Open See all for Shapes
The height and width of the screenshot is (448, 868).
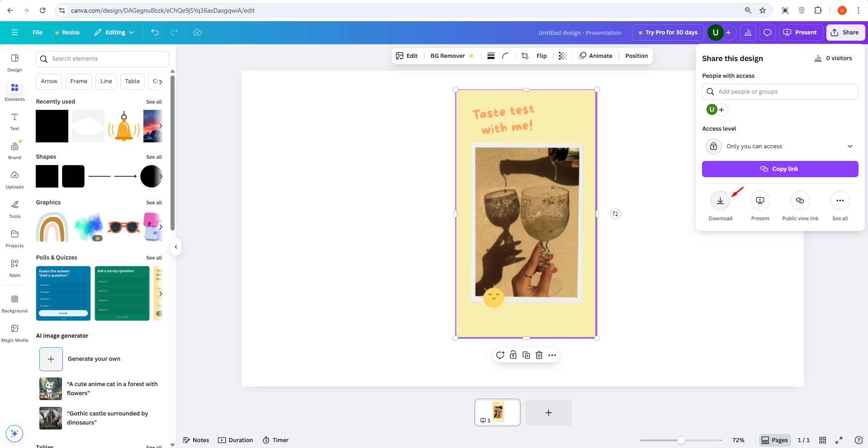pyautogui.click(x=154, y=157)
